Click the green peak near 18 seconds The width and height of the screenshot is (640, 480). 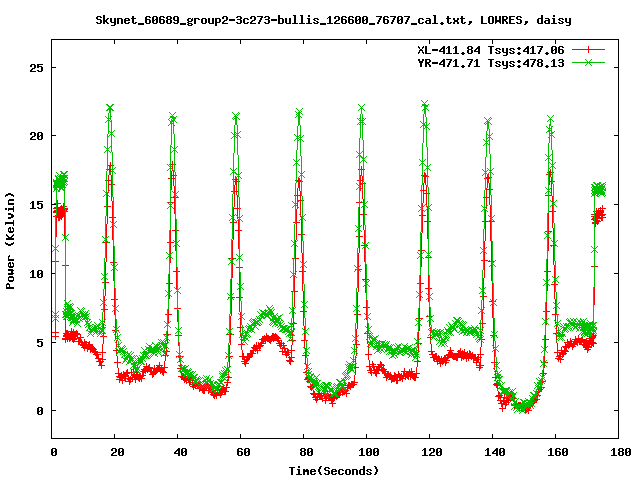110,108
